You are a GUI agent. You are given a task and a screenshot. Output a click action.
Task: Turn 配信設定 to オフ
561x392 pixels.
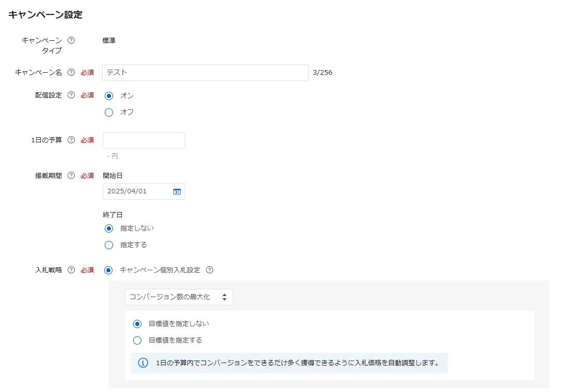108,112
